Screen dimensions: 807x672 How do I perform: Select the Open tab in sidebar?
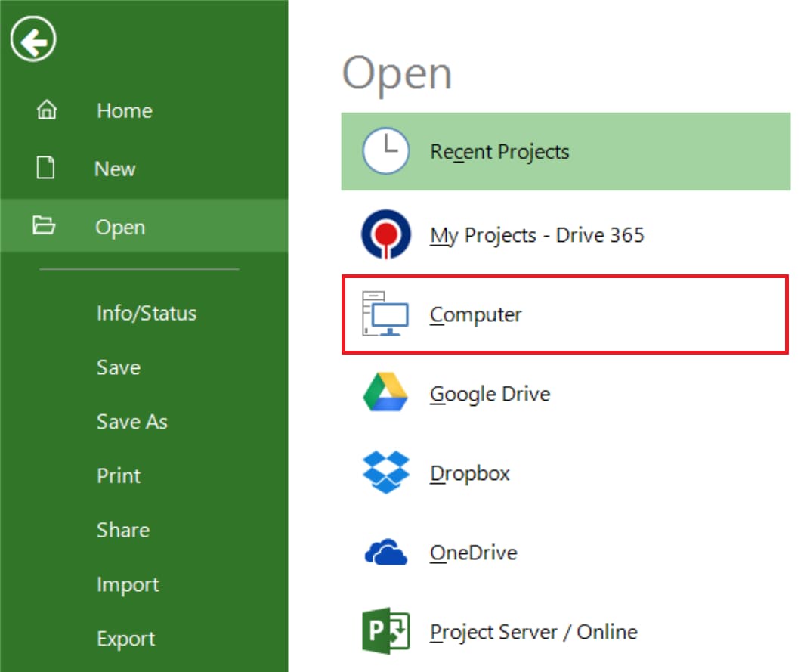[x=120, y=227]
